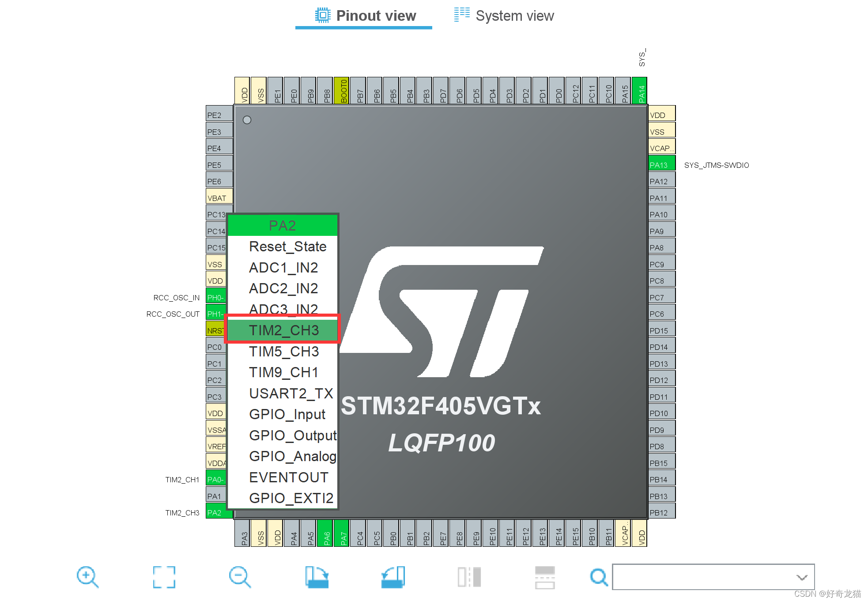
Task: Choose GPIO_Output from the PA2 menu
Action: pyautogui.click(x=292, y=435)
